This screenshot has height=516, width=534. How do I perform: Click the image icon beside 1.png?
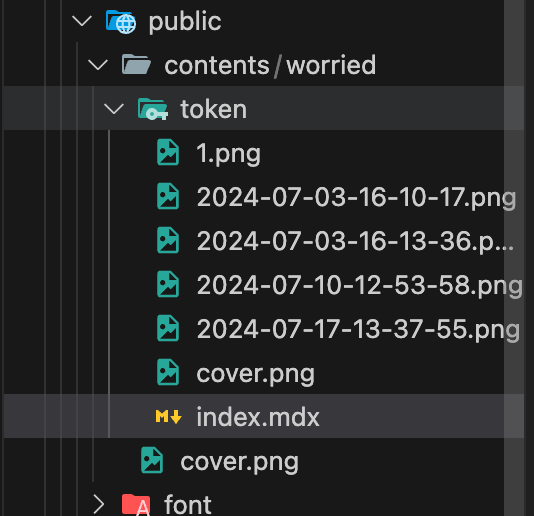coord(168,152)
